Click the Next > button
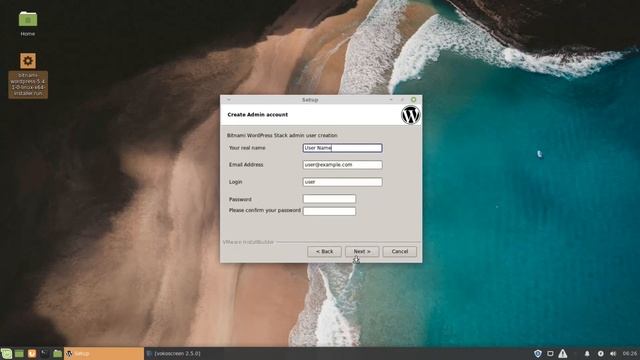The height and width of the screenshot is (360, 640). pyautogui.click(x=362, y=251)
